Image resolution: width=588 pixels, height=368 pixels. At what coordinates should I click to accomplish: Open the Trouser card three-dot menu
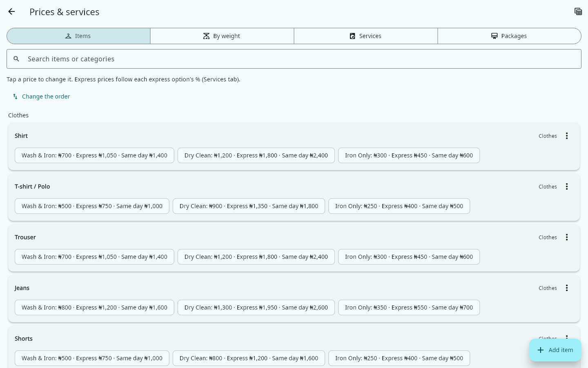tap(567, 237)
